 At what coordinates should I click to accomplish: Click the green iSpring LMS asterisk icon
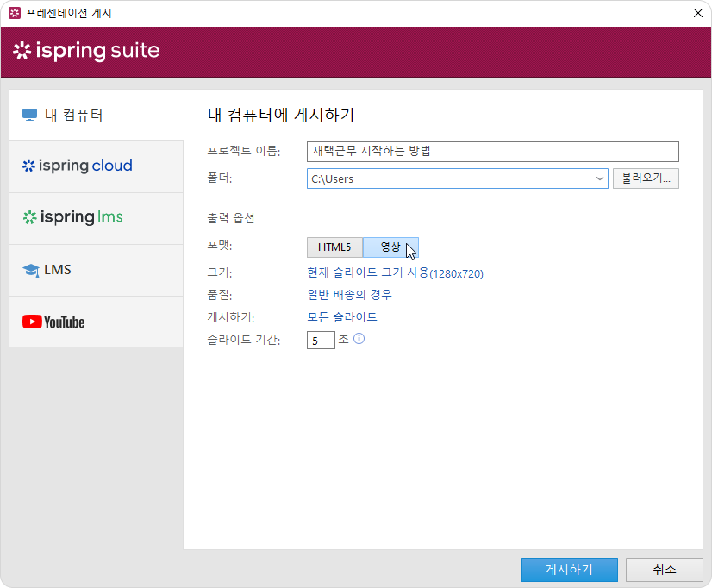(29, 217)
